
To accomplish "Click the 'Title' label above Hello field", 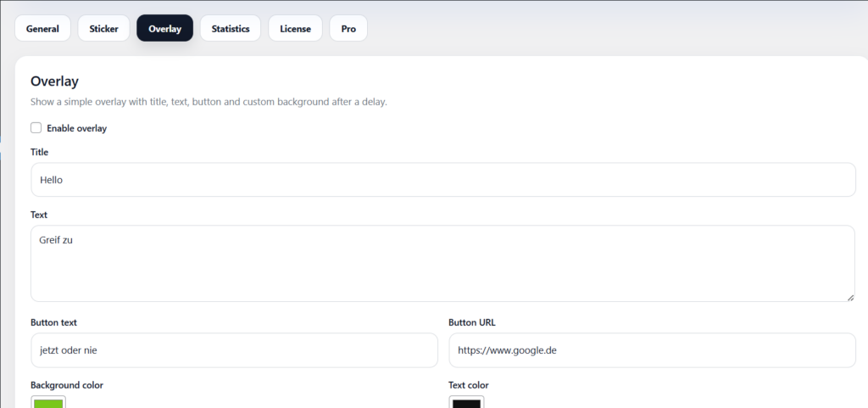I will pos(39,152).
